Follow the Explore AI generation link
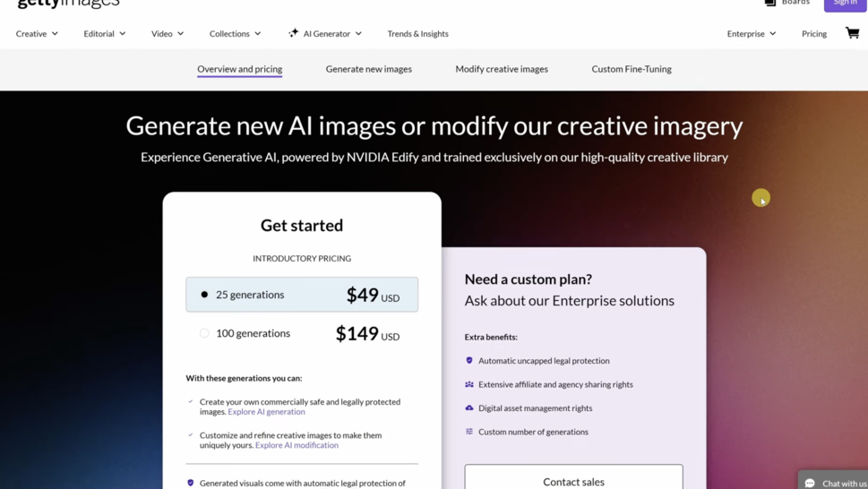The height and width of the screenshot is (489, 868). click(x=266, y=412)
